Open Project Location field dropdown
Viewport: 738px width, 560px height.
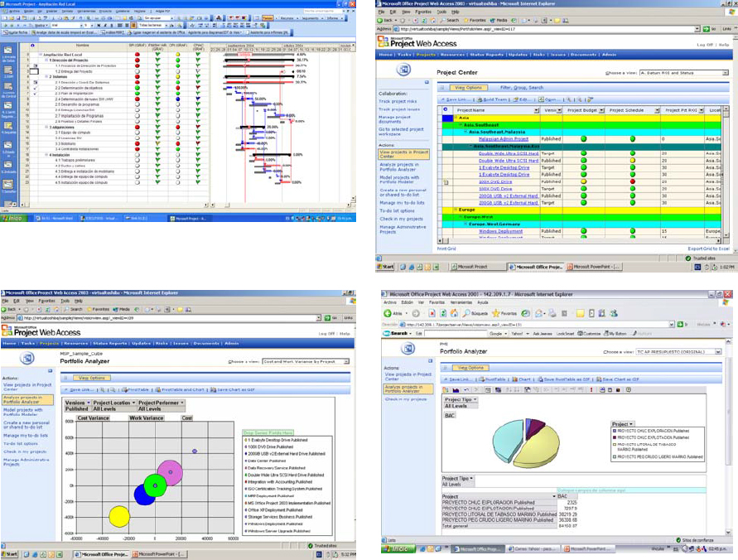click(x=133, y=403)
